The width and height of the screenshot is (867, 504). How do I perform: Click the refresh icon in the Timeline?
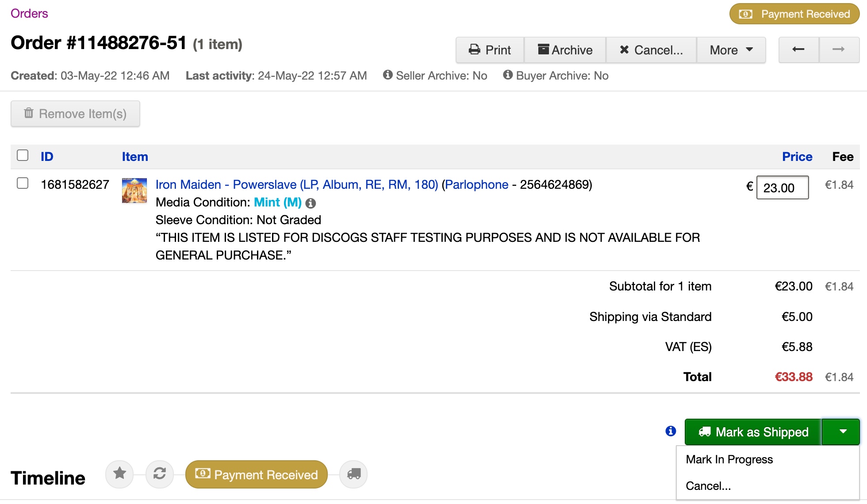click(159, 474)
